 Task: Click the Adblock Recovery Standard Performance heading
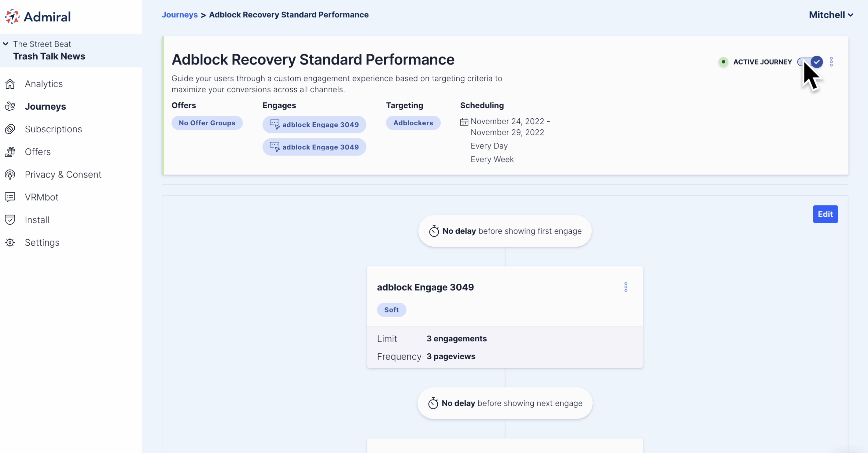pos(313,60)
